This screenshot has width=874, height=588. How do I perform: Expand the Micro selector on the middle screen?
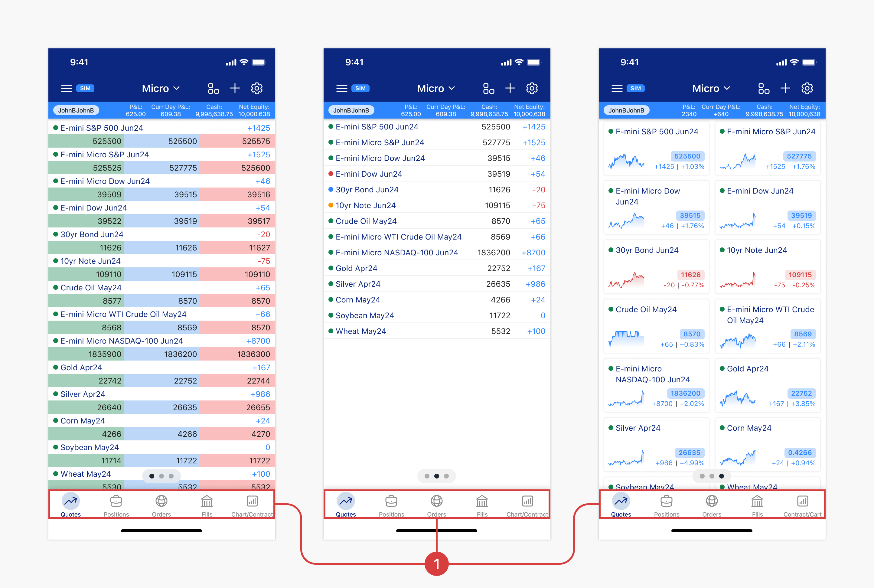click(x=436, y=88)
